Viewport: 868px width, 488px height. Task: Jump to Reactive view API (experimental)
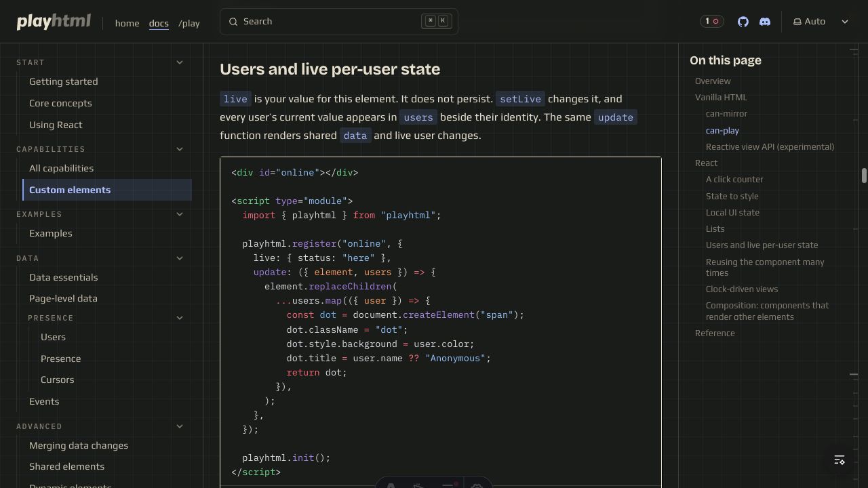[770, 146]
